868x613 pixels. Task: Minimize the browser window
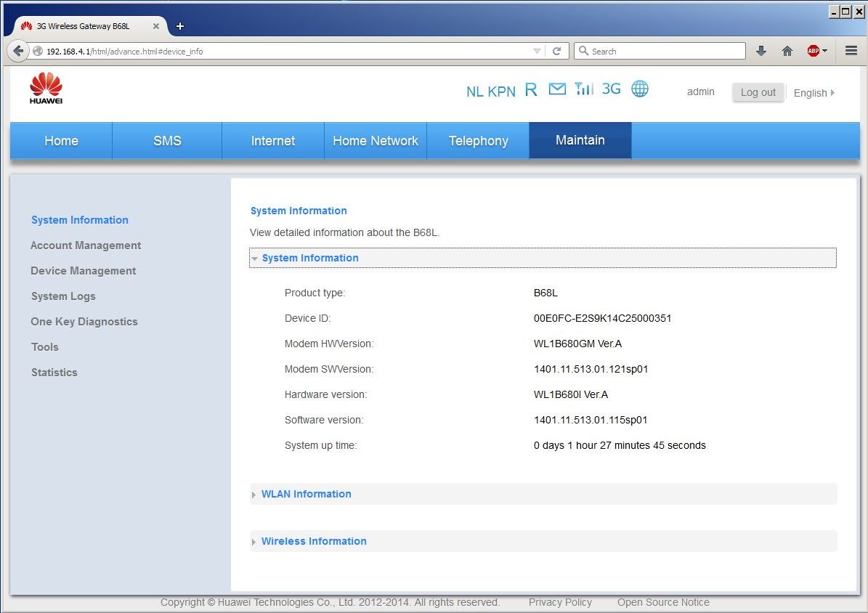835,12
